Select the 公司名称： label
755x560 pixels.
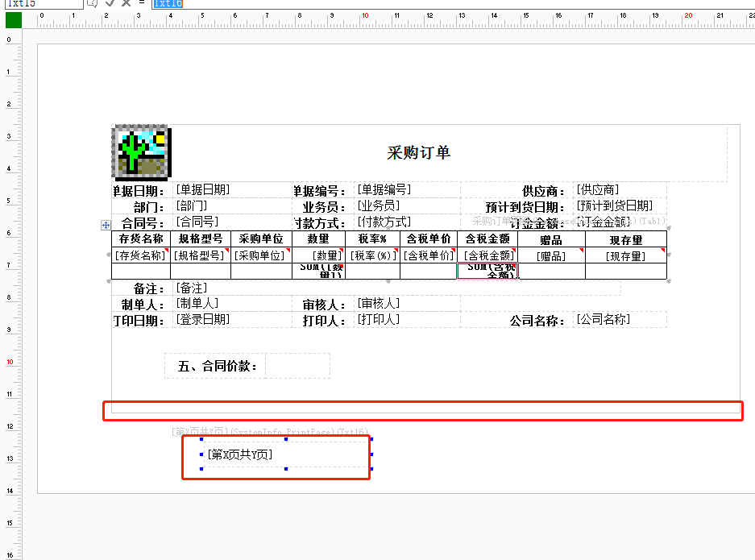[x=537, y=321]
